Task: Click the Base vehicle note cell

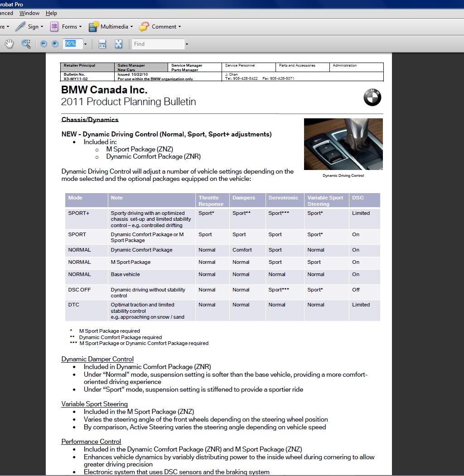Action: [x=151, y=277]
